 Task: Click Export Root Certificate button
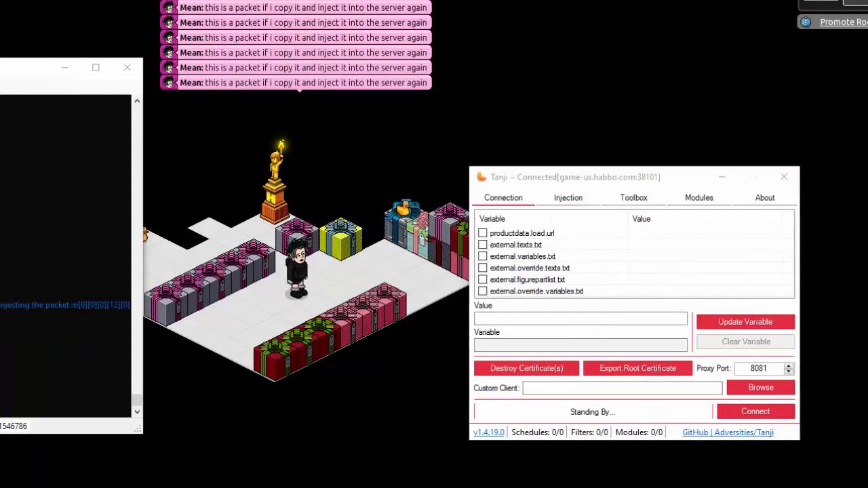637,368
